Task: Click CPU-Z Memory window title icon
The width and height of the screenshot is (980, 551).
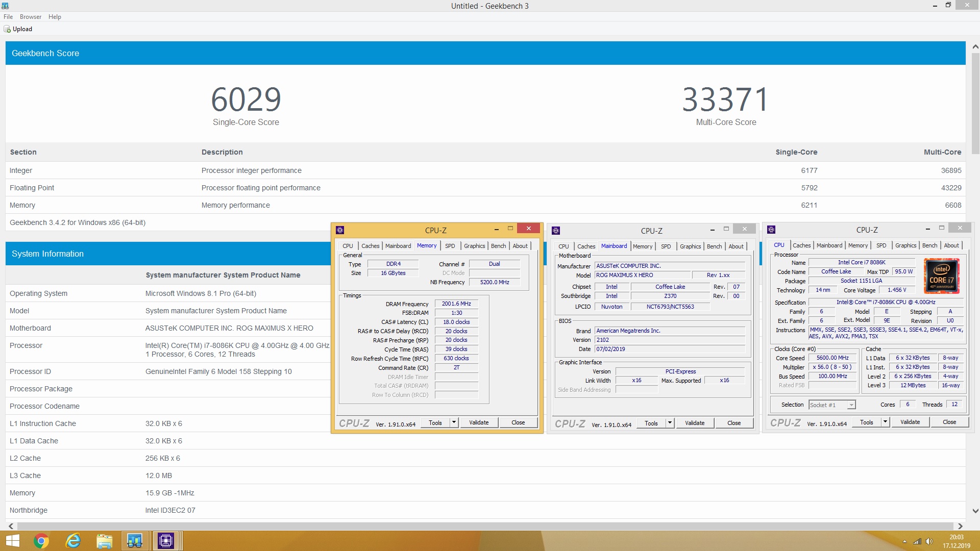Action: [340, 230]
